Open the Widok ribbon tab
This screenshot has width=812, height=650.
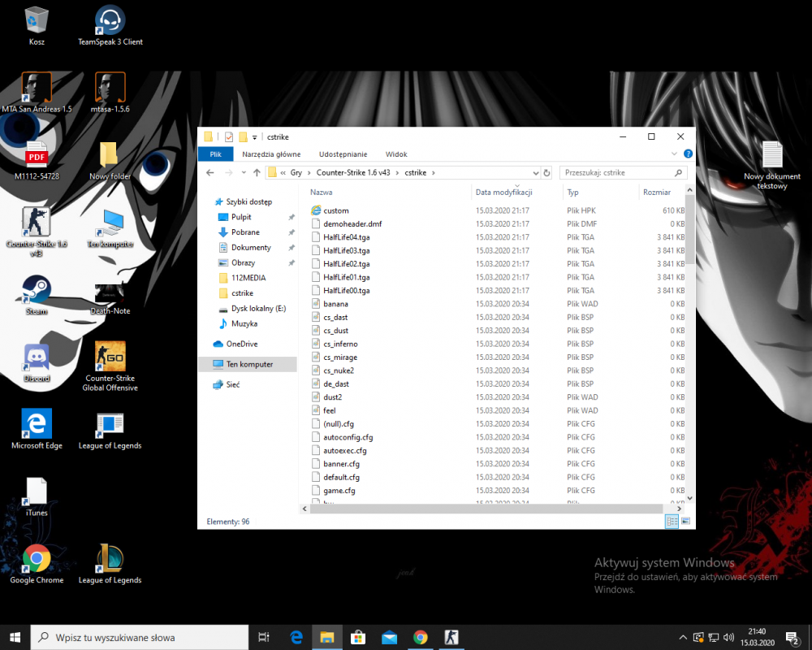(396, 154)
